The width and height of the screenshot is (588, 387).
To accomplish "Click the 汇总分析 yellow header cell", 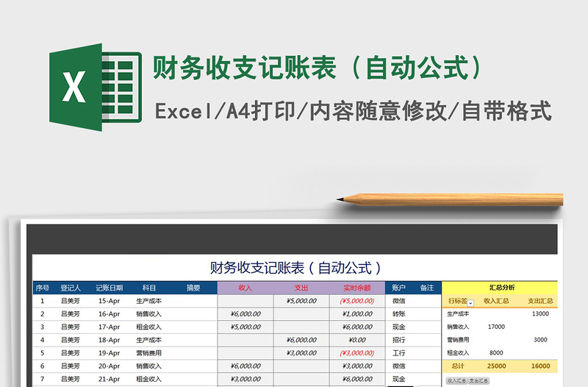I will coord(500,288).
